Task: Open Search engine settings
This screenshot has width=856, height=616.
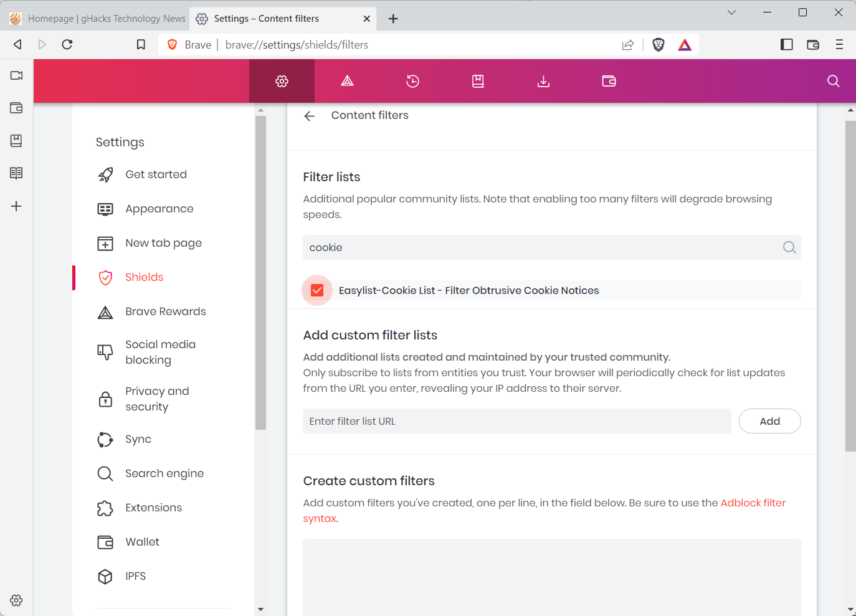Action: (x=164, y=473)
